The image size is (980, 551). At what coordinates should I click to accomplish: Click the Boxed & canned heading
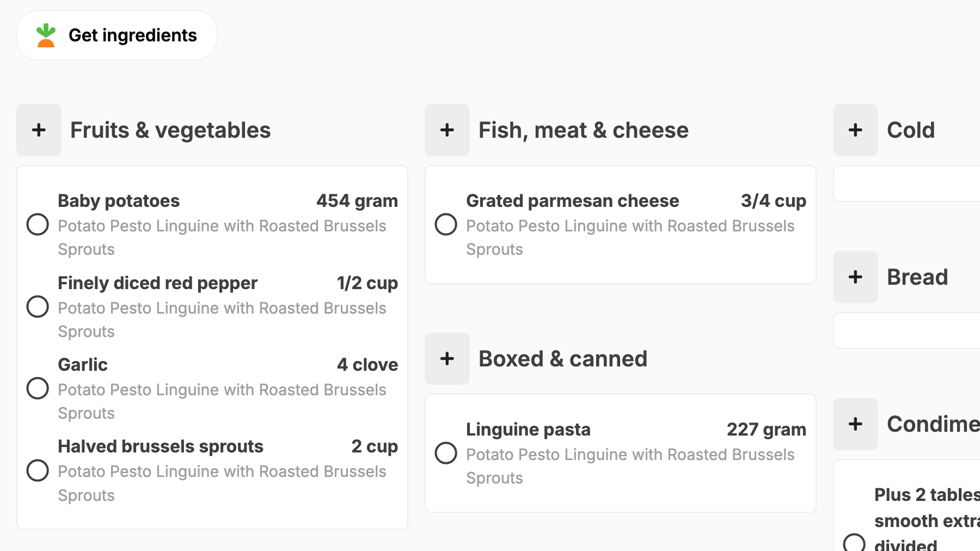coord(563,359)
